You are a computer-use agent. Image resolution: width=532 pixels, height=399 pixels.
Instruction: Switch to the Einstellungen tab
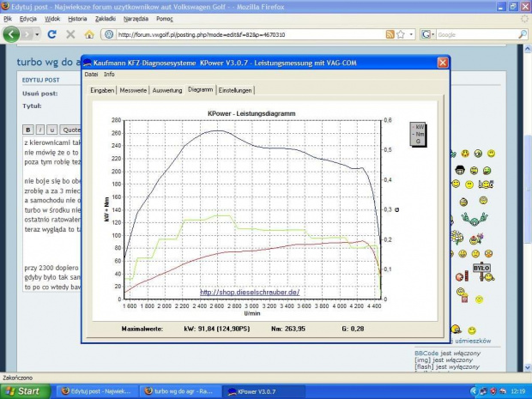[235, 90]
